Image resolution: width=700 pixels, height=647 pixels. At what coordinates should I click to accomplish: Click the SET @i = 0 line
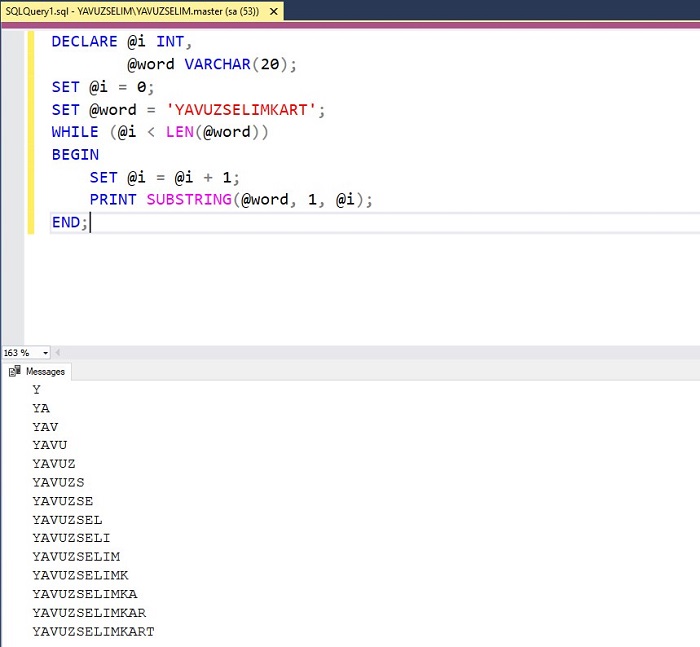(103, 87)
